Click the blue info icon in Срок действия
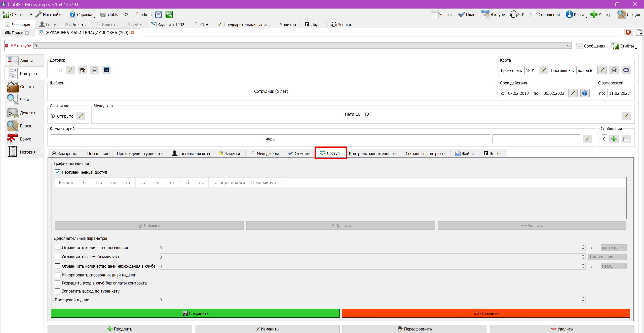The height and width of the screenshot is (333, 644). pos(585,93)
